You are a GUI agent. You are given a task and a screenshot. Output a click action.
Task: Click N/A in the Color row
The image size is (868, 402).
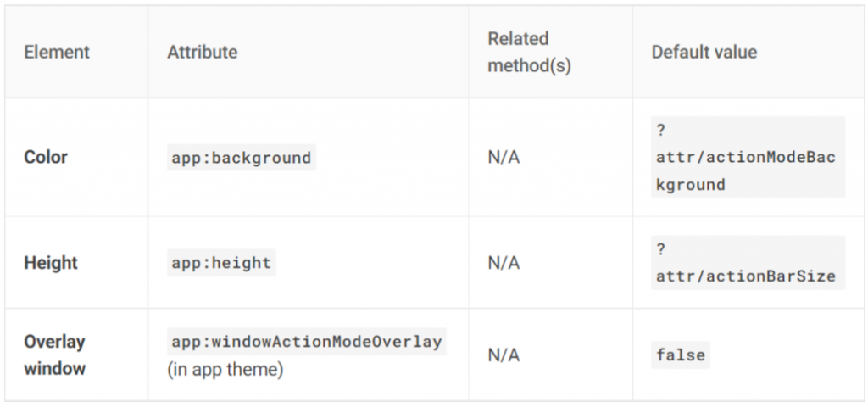tap(504, 158)
